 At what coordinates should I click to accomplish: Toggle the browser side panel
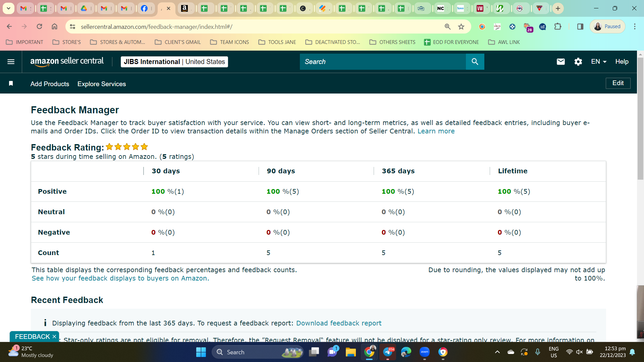coord(580,26)
